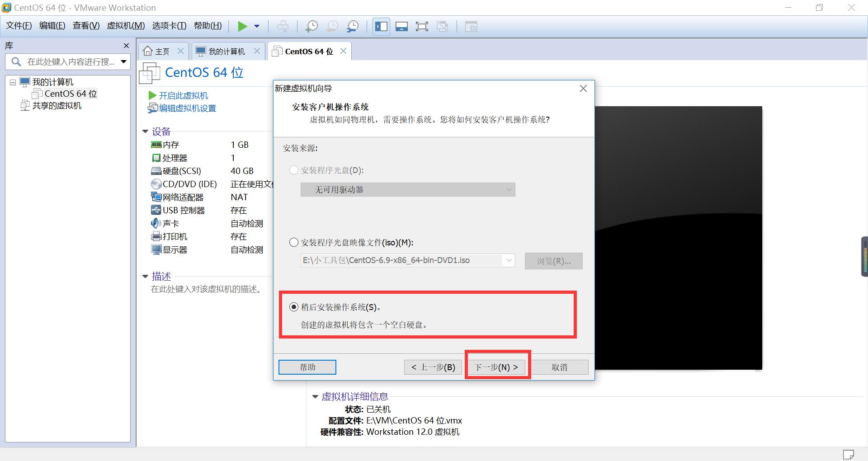Close the library panel with the X
868x461 pixels.
pos(126,46)
